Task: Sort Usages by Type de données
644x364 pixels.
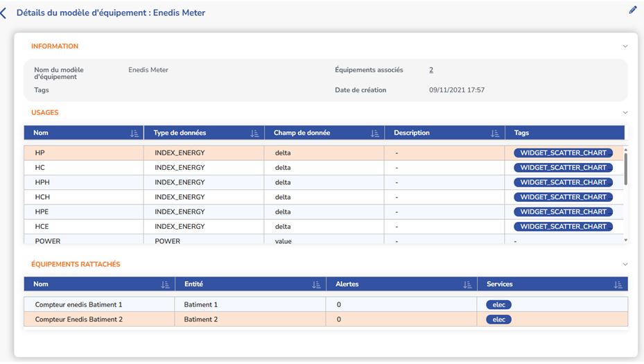Action: tap(254, 133)
